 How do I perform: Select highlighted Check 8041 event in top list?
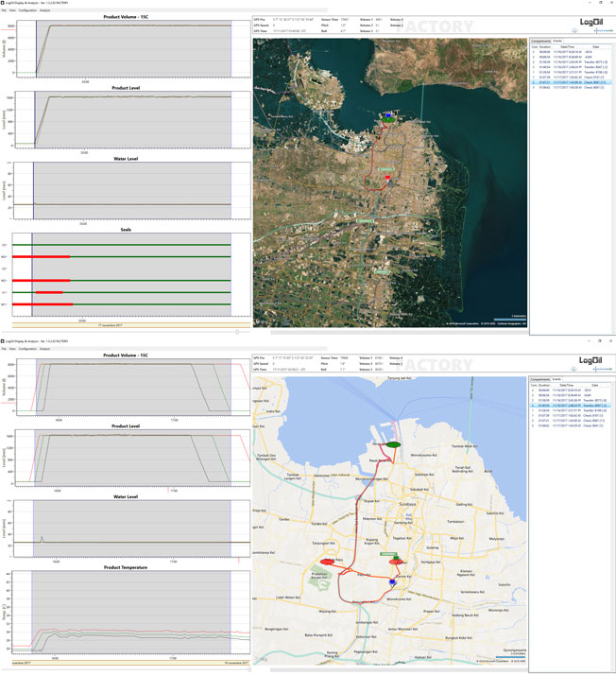572,82
